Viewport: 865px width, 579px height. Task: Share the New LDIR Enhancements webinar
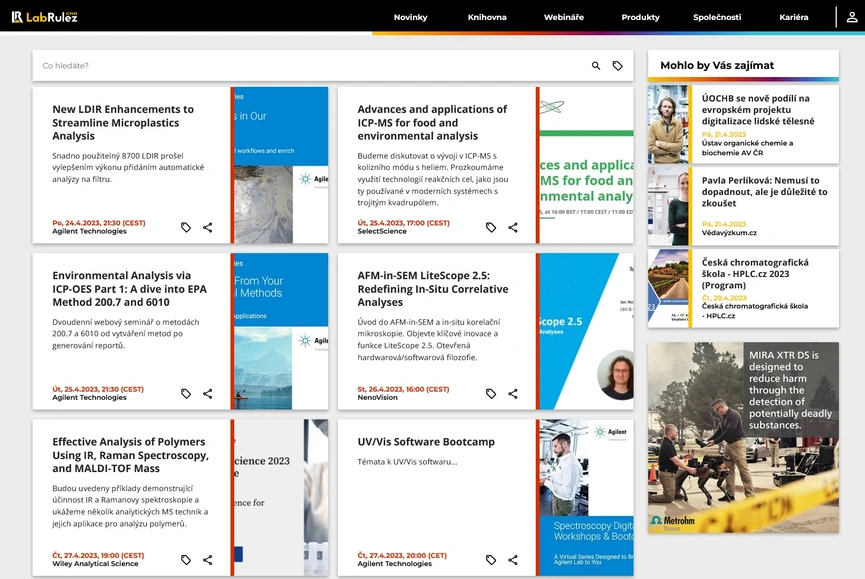[207, 227]
